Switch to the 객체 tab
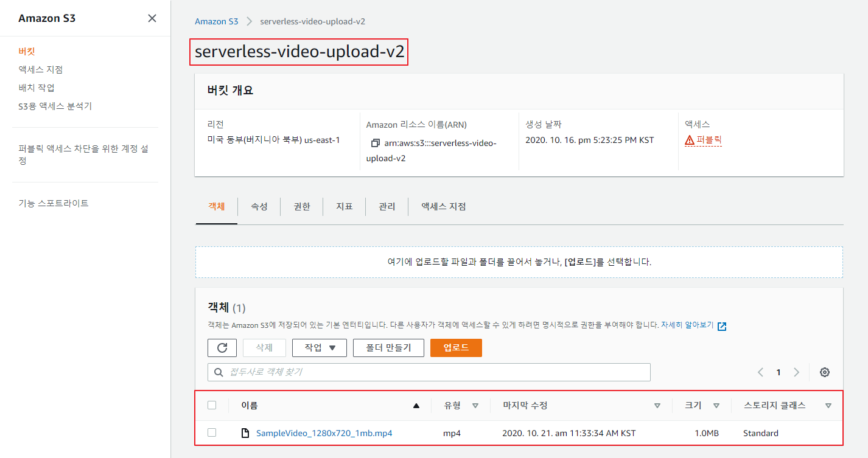 [217, 207]
